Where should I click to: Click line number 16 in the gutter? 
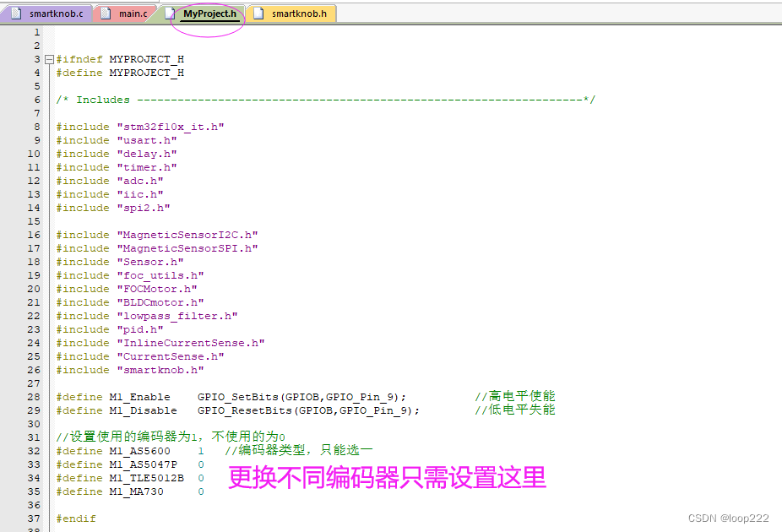tap(34, 235)
